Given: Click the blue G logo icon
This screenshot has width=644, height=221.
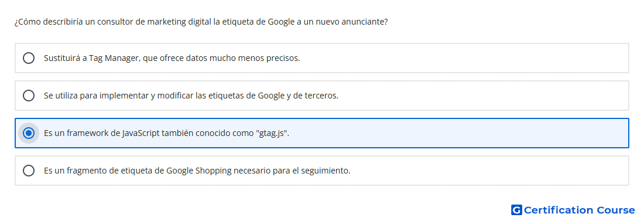Looking at the screenshot, I should coord(516,210).
